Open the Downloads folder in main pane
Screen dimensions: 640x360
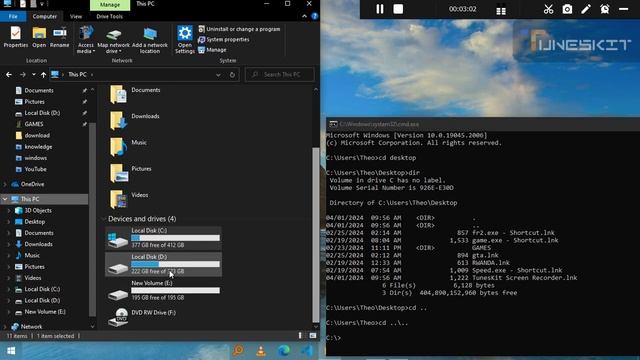point(135,120)
